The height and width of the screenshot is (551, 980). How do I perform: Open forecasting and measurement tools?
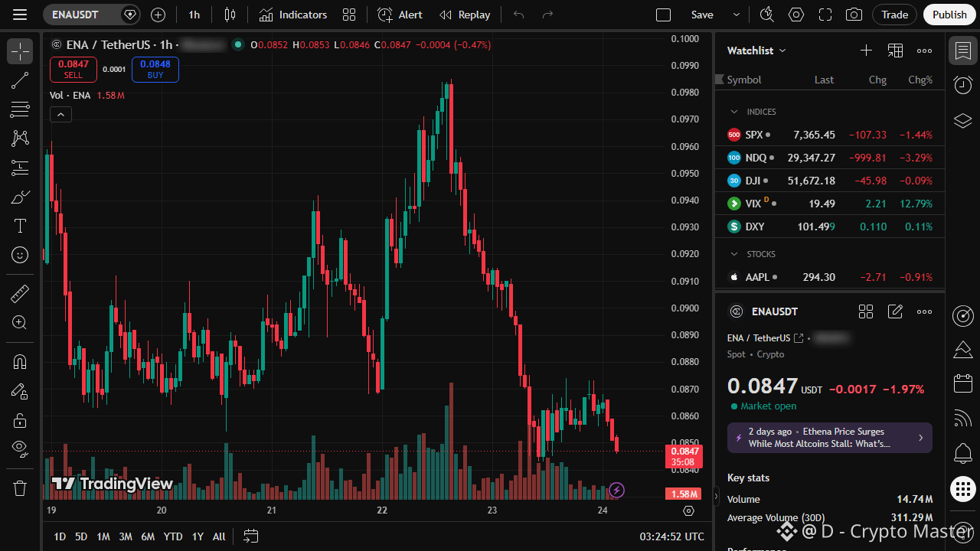pyautogui.click(x=20, y=168)
